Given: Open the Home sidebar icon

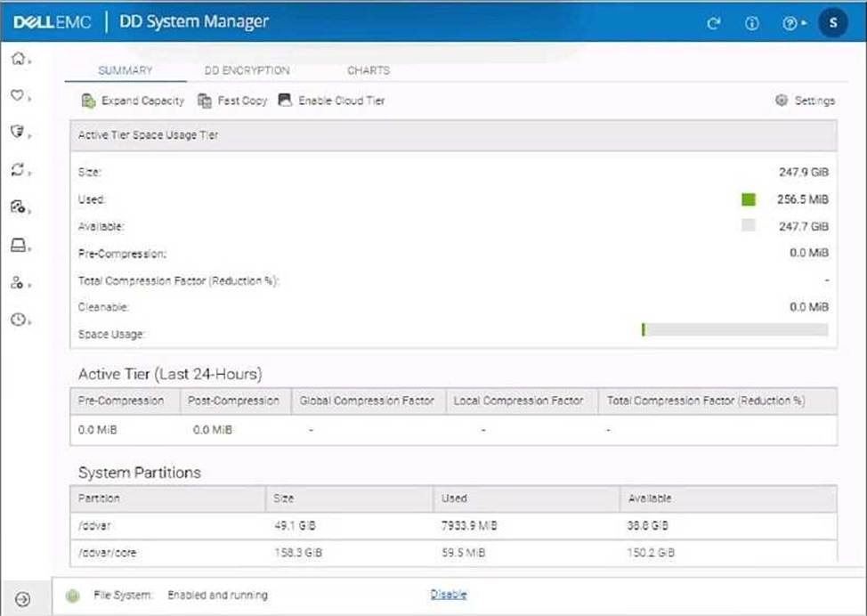Looking at the screenshot, I should [x=18, y=58].
